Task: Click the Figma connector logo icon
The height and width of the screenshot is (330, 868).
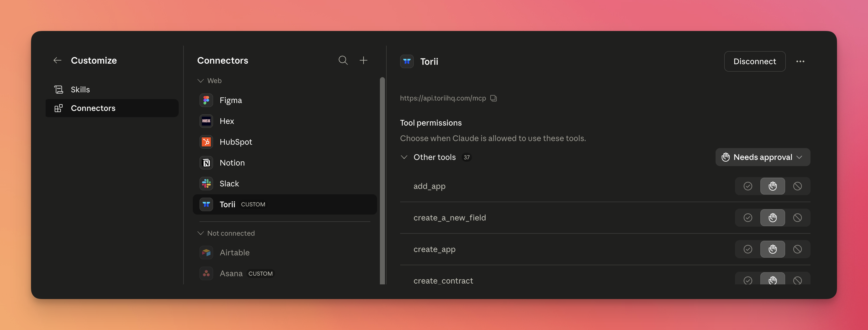Action: pyautogui.click(x=206, y=100)
